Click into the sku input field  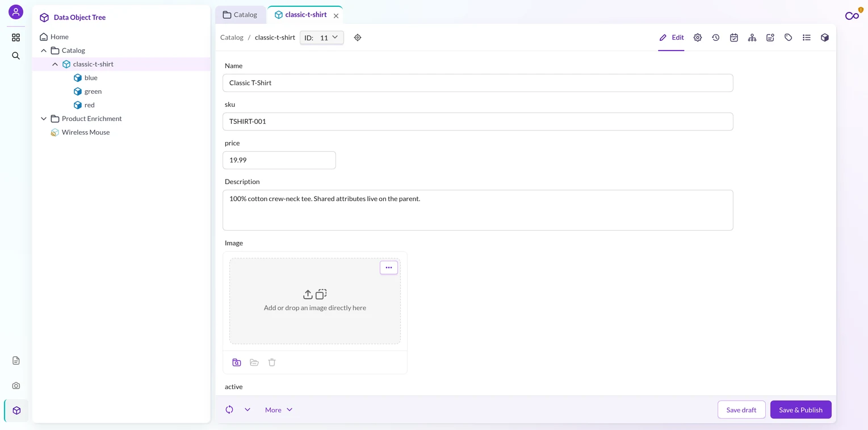coord(478,122)
